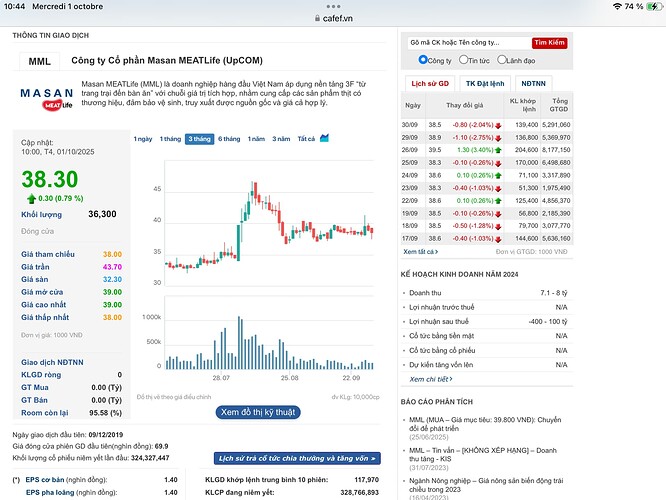666x500 pixels.
Task: Open the chart comparison icon beside Tất cả
Action: pos(325,138)
